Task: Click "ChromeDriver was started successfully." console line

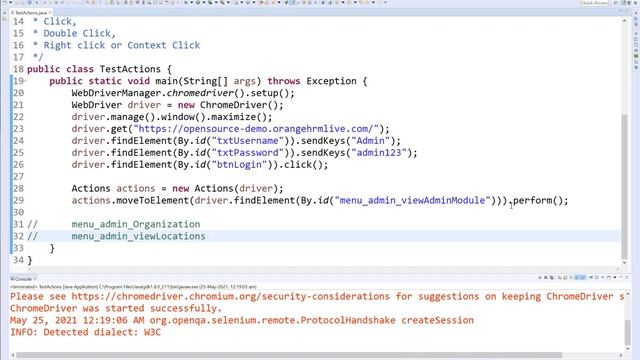Action: pos(116,308)
